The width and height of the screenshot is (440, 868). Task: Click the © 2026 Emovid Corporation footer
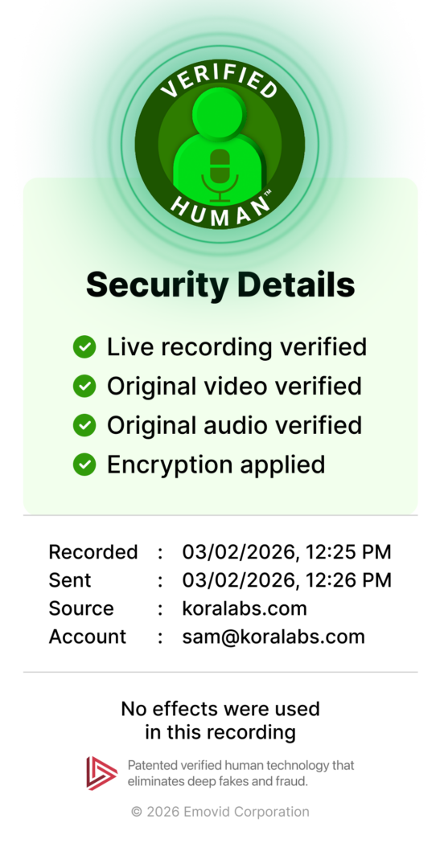click(x=220, y=812)
